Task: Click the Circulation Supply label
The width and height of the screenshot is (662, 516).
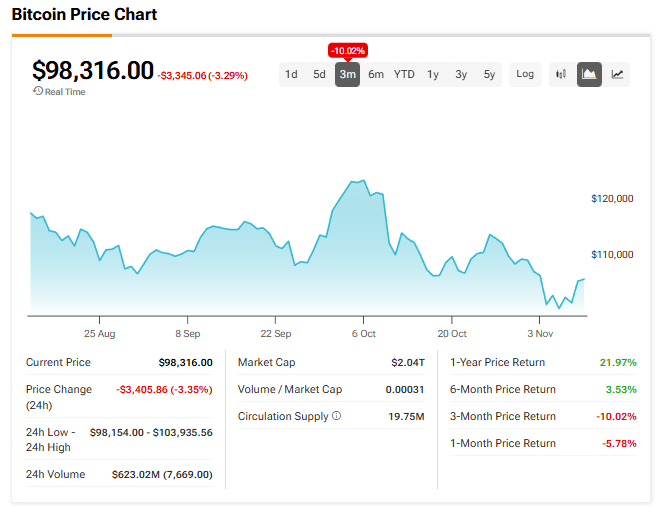Action: click(x=283, y=416)
